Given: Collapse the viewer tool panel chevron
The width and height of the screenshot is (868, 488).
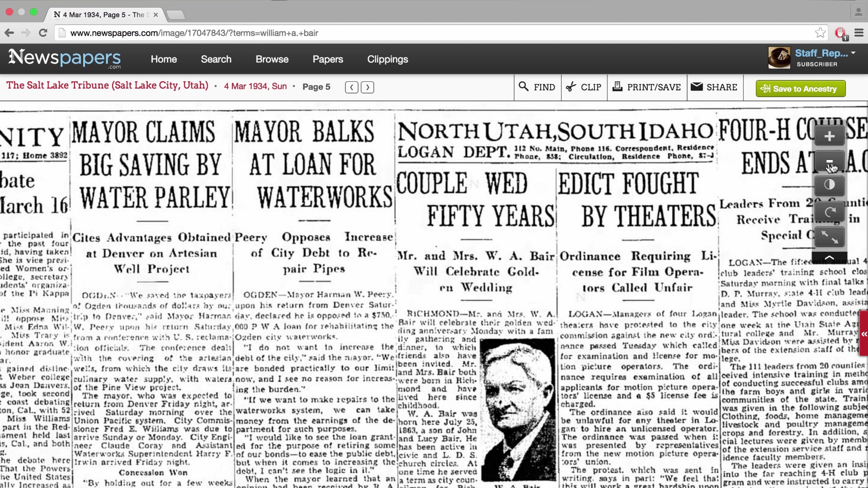Looking at the screenshot, I should pyautogui.click(x=829, y=258).
